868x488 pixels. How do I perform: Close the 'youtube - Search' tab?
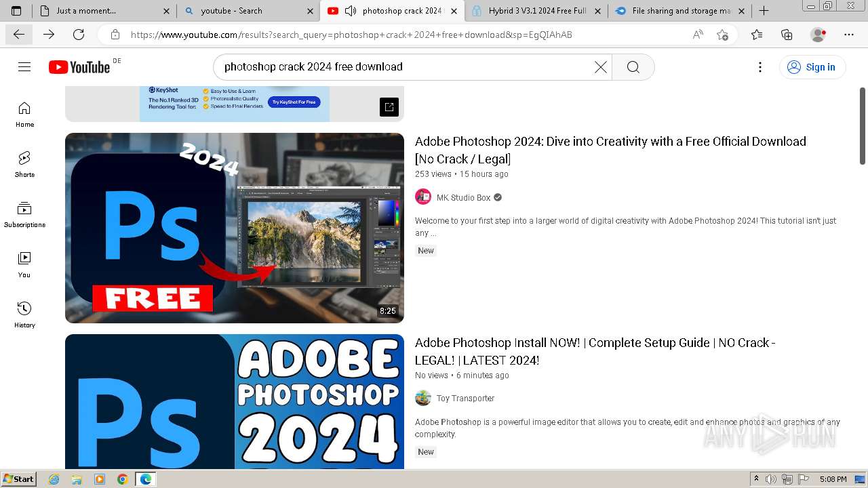(x=311, y=11)
